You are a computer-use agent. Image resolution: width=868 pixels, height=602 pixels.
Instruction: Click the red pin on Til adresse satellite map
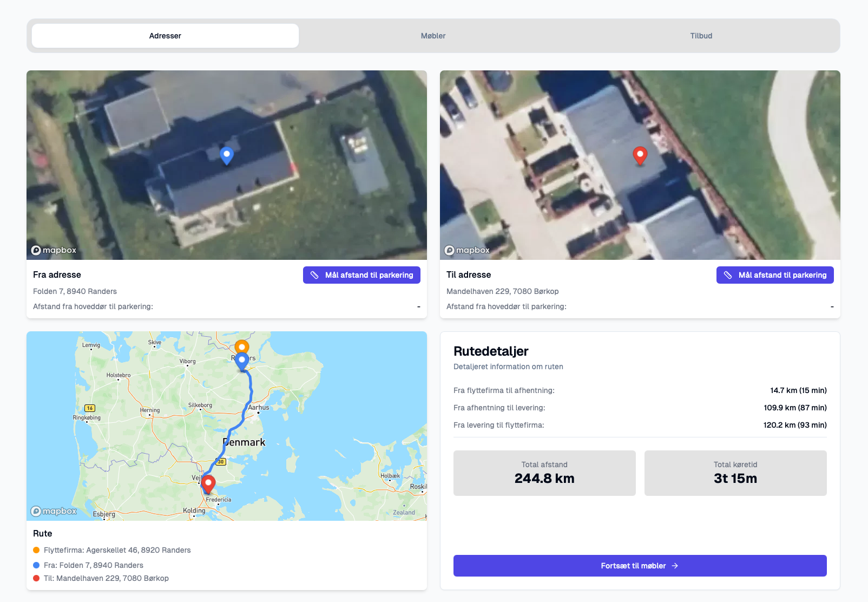640,155
